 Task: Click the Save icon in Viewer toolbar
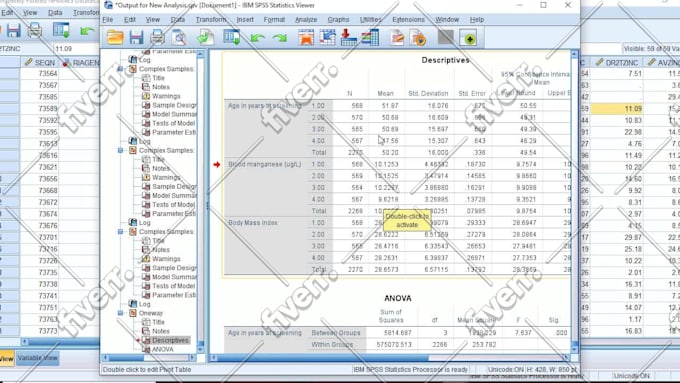pos(136,38)
